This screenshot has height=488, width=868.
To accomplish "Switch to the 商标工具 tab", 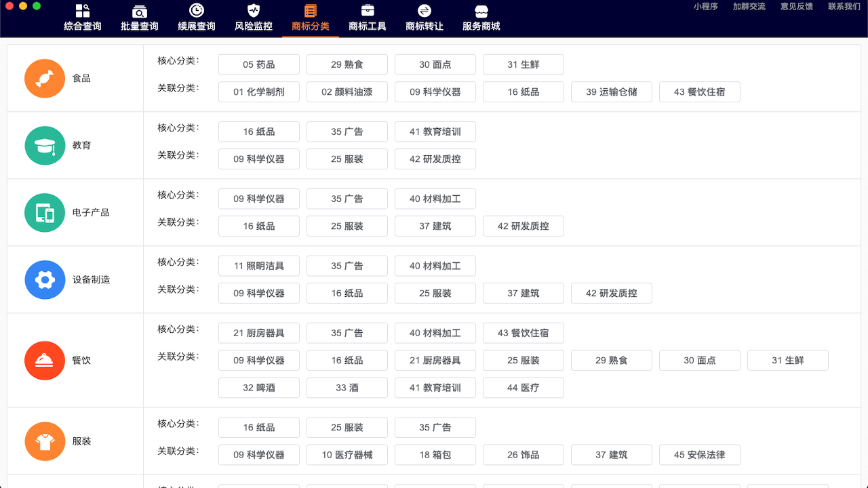I will click(x=367, y=18).
